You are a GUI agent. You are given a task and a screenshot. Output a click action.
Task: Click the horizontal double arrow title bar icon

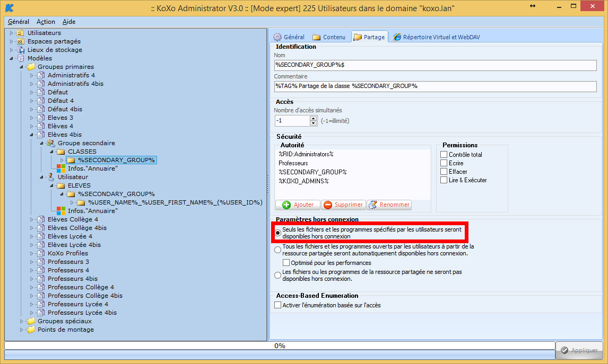532,6
